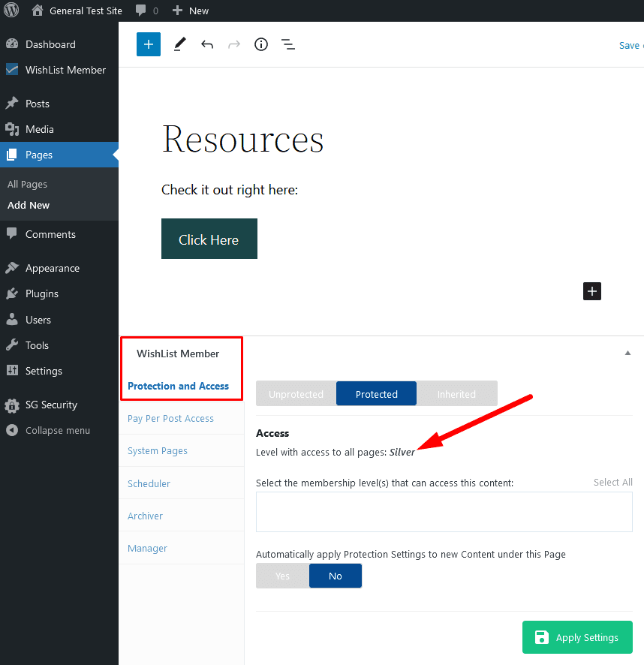Image resolution: width=644 pixels, height=665 pixels.
Task: Click Collapse menu label
Action: [x=58, y=431]
